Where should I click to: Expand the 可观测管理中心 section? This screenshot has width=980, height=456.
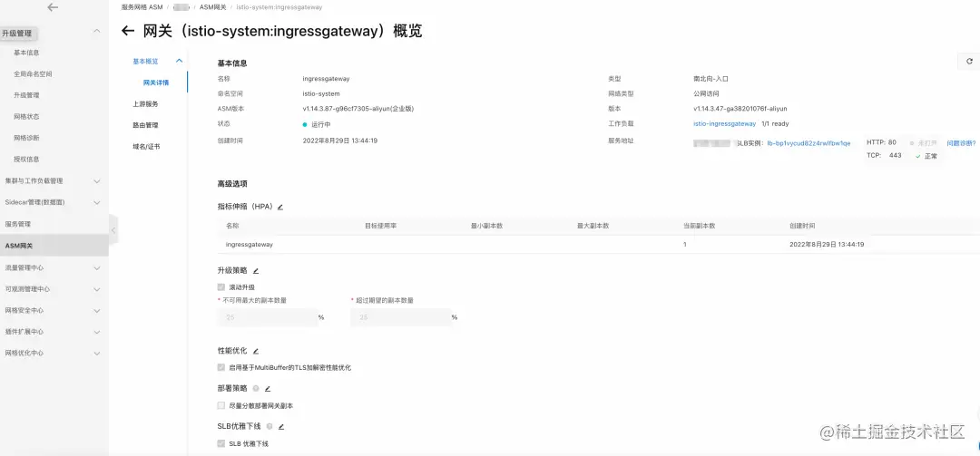click(x=96, y=289)
